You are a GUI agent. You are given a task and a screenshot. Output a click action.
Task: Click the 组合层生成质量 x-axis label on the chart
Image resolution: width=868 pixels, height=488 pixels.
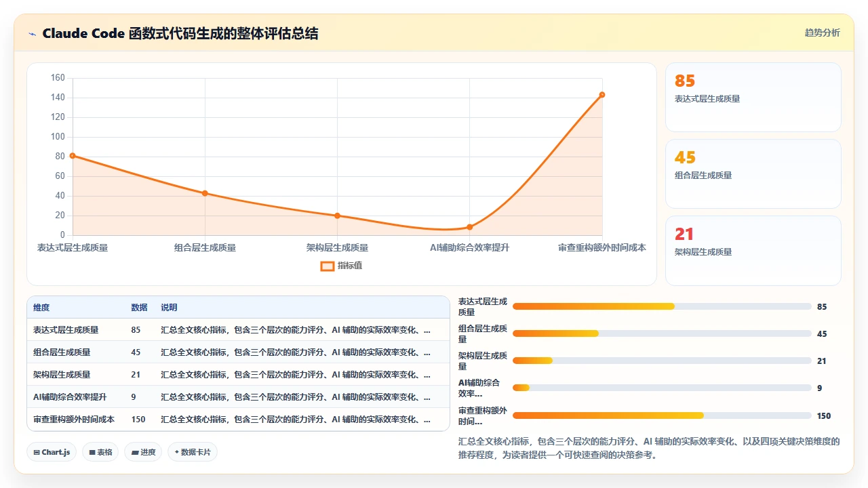tap(205, 248)
